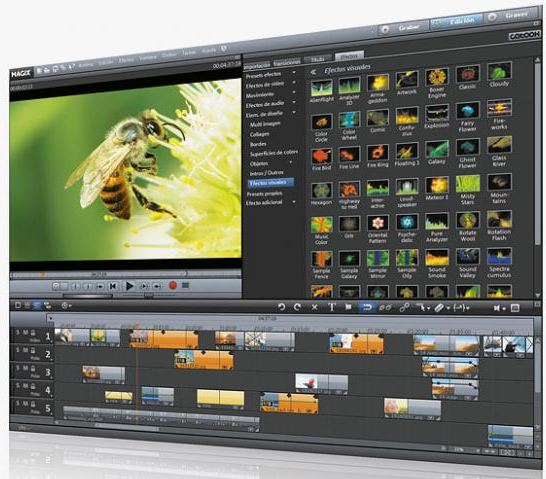Image resolution: width=546 pixels, height=479 pixels.
Task: Switch to the Título tab
Action: [318, 59]
